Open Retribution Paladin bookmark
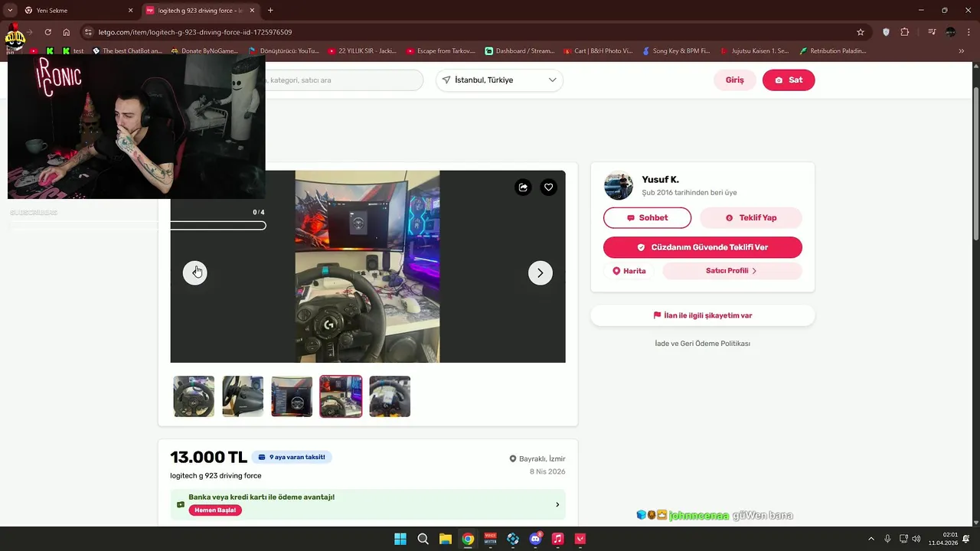Image resolution: width=980 pixels, height=551 pixels. pyautogui.click(x=833, y=51)
